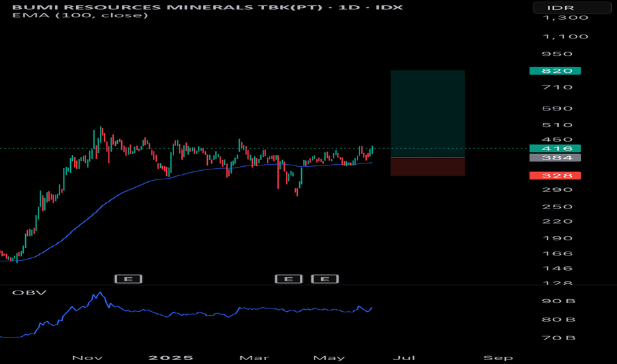Click the Nov date axis label

(x=87, y=357)
